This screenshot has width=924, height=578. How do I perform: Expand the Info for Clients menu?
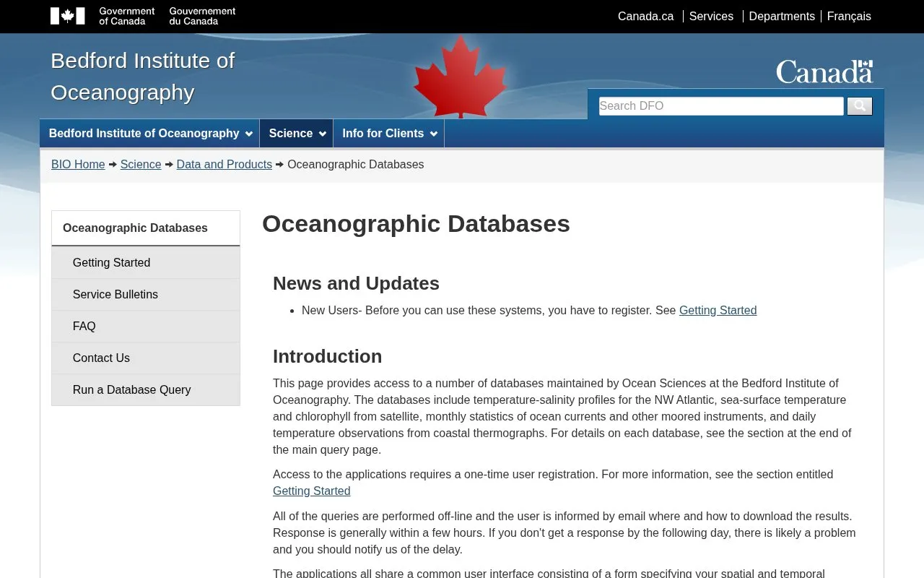click(389, 133)
